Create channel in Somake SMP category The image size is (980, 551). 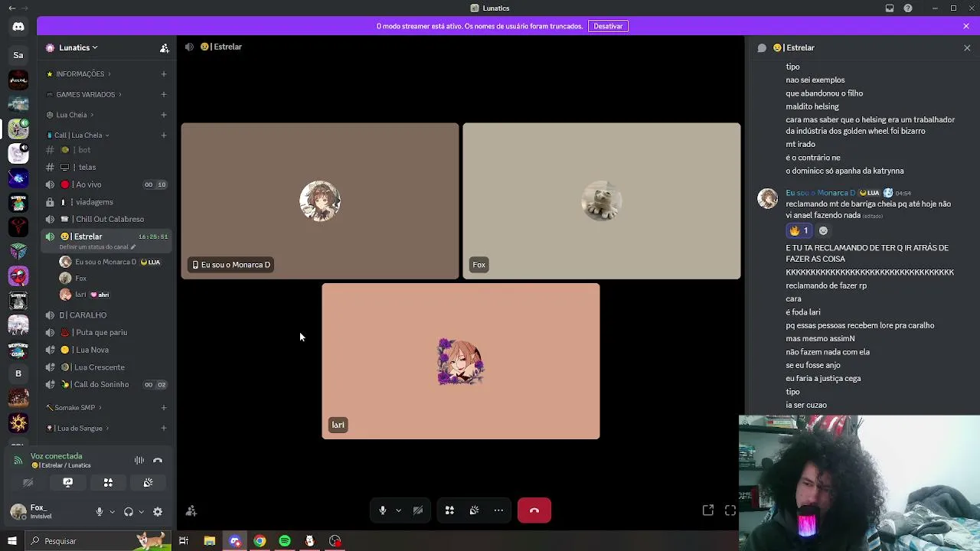(163, 407)
